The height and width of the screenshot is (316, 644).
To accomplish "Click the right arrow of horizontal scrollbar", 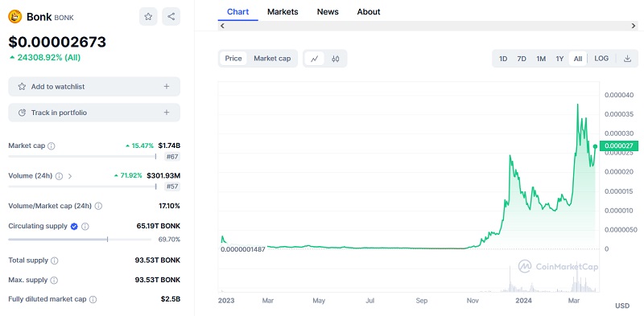I will [634, 26].
